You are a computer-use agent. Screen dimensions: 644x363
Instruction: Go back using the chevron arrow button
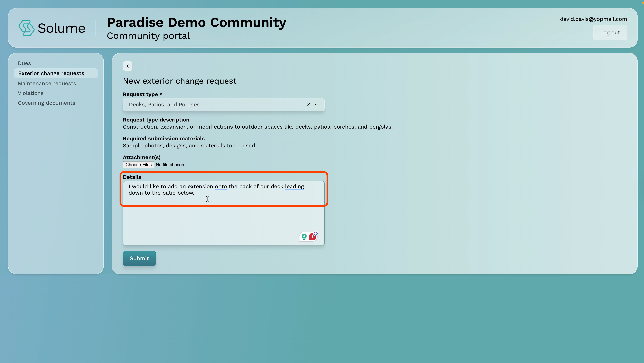click(127, 66)
